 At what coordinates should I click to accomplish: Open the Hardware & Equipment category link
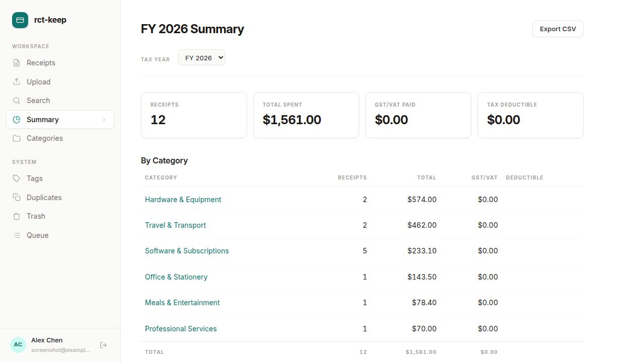183,200
